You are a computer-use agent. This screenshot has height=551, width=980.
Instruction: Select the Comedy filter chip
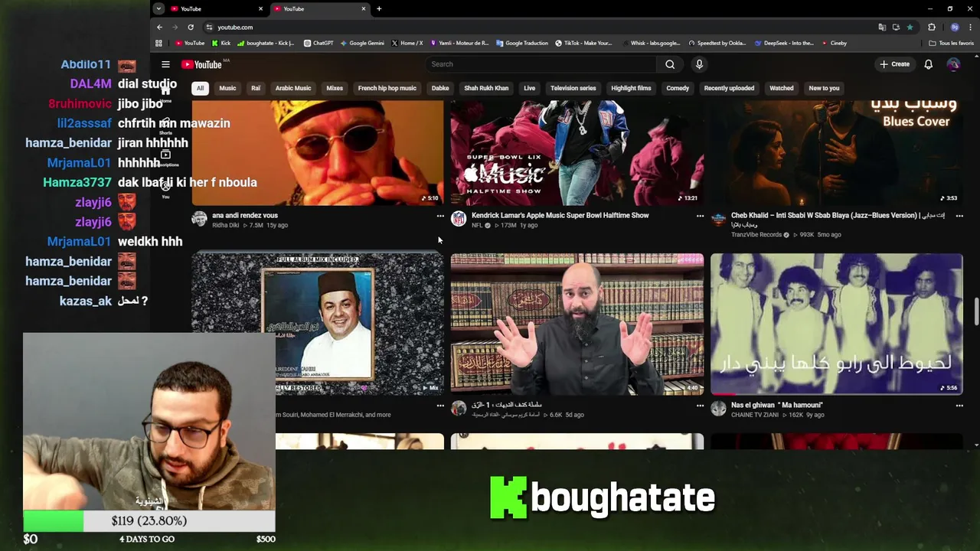[x=678, y=88]
